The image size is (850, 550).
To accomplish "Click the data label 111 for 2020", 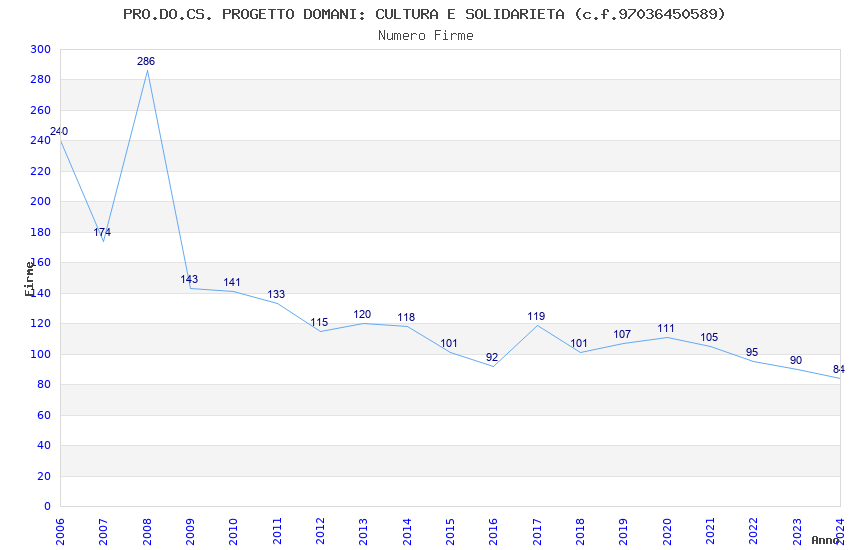I will click(x=666, y=328).
